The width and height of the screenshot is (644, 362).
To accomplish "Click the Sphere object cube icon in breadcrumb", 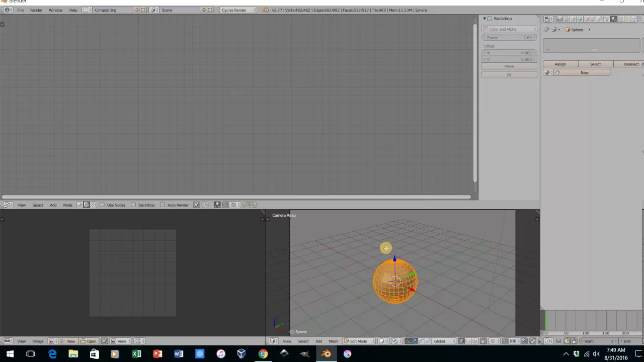I will 568,30.
